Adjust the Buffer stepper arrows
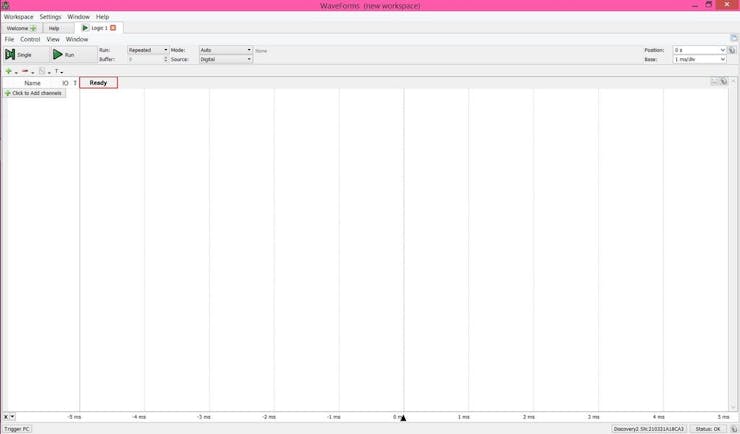Screen dimensions: 740x434 tap(166, 59)
